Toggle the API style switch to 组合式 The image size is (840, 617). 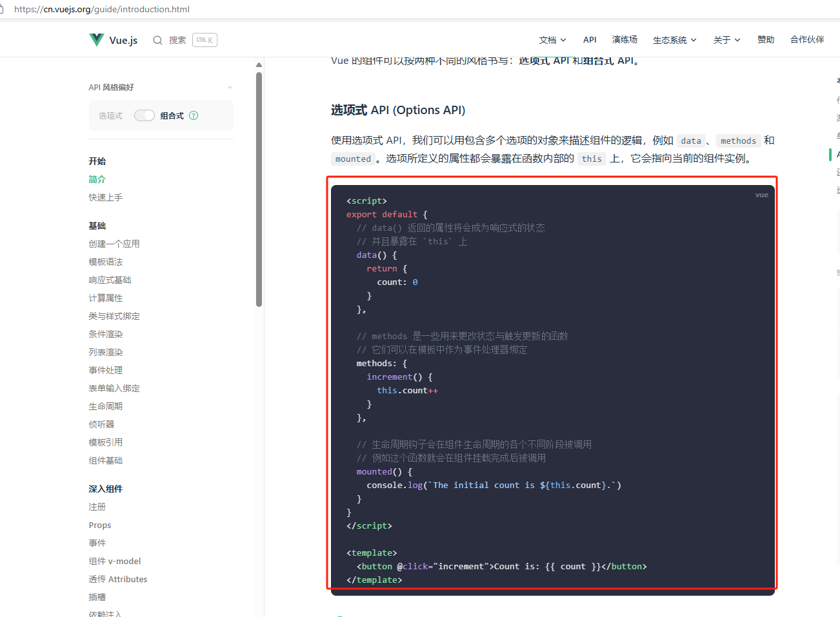[x=145, y=115]
